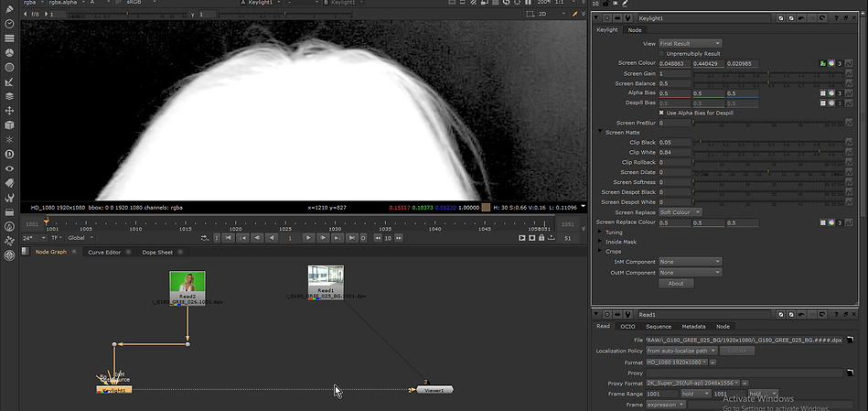Image resolution: width=868 pixels, height=411 pixels.
Task: Open the Draw nodes menu in the left toolbar
Action: tap(9, 9)
